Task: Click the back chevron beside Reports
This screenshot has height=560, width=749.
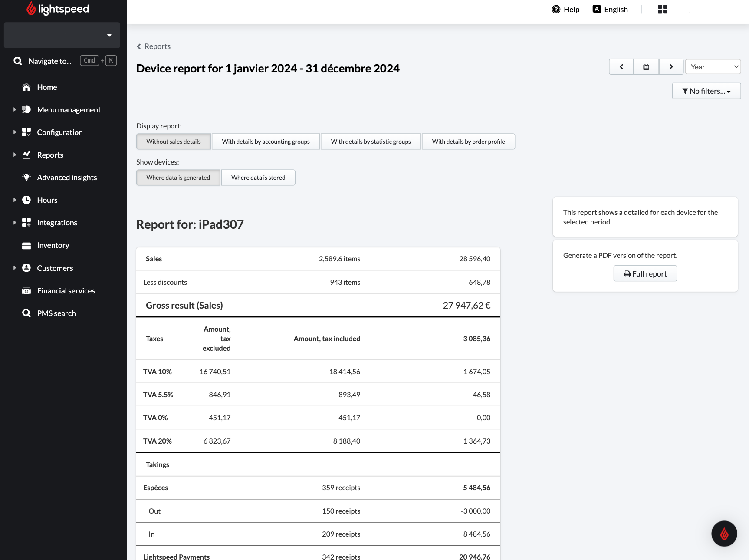Action: point(139,46)
